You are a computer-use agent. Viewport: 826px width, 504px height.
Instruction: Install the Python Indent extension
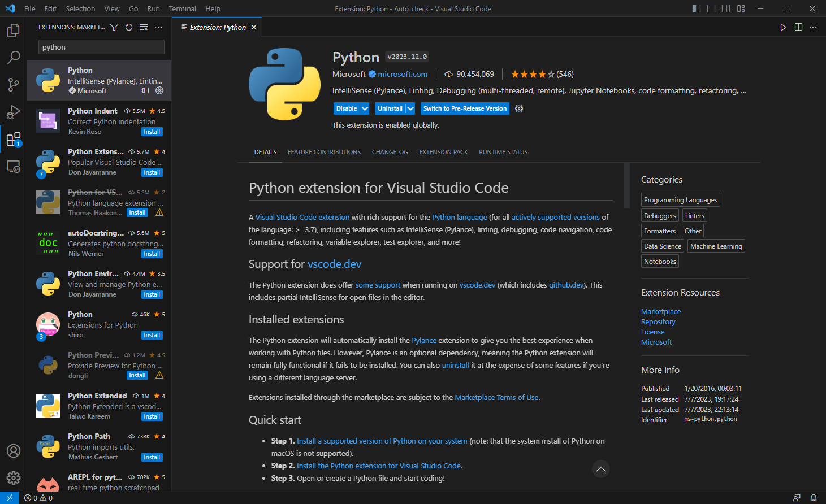click(x=152, y=132)
